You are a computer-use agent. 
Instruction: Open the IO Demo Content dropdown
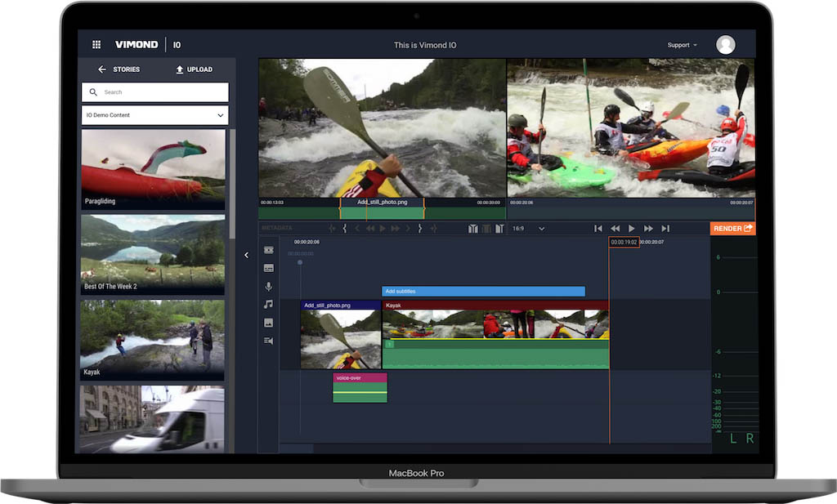[154, 115]
